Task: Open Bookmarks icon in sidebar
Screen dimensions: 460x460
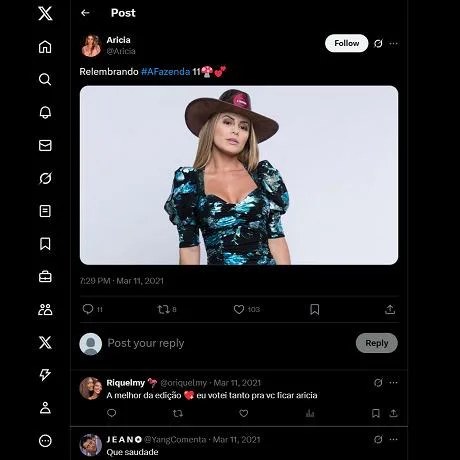Action: (x=45, y=244)
